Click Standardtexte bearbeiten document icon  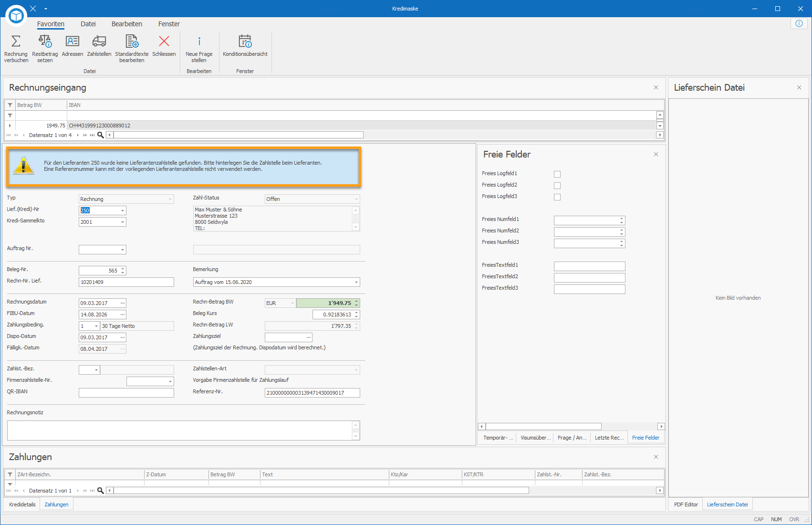[132, 41]
